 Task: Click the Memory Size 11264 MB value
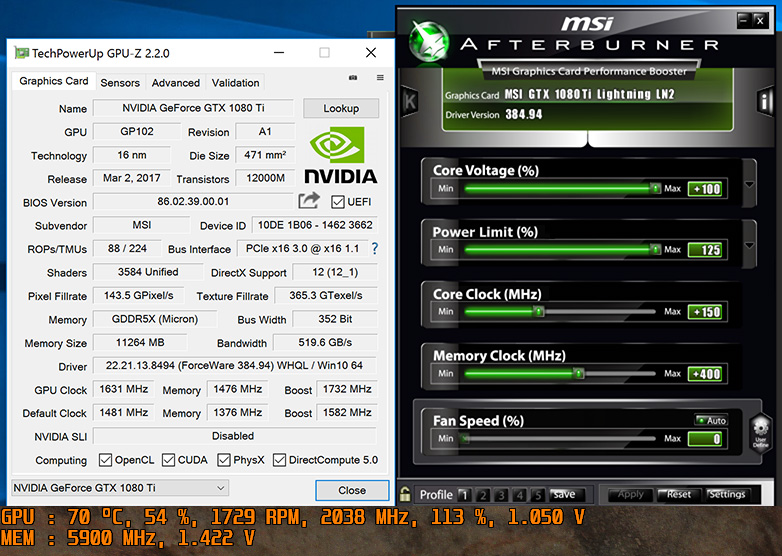click(140, 343)
